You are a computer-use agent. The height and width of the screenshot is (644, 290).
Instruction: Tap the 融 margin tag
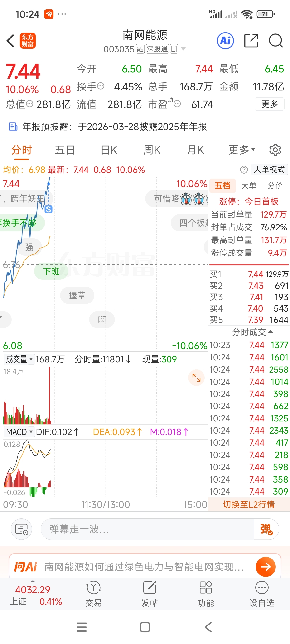[x=140, y=49]
